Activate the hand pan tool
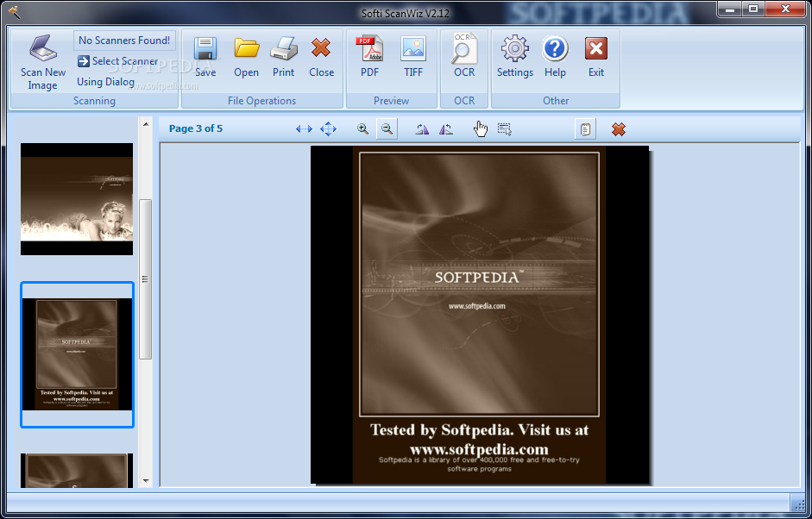Viewport: 812px width, 519px height. tap(481, 128)
